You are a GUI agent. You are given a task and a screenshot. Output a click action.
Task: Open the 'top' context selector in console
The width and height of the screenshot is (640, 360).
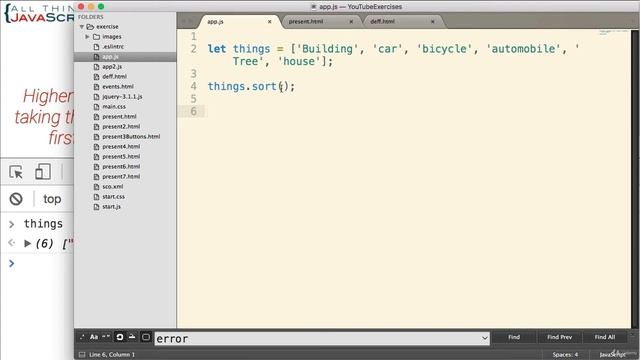pos(52,199)
